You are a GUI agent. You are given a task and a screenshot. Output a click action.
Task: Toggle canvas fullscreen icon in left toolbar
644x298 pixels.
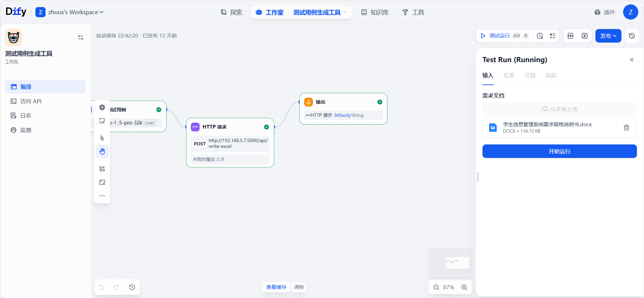[102, 182]
